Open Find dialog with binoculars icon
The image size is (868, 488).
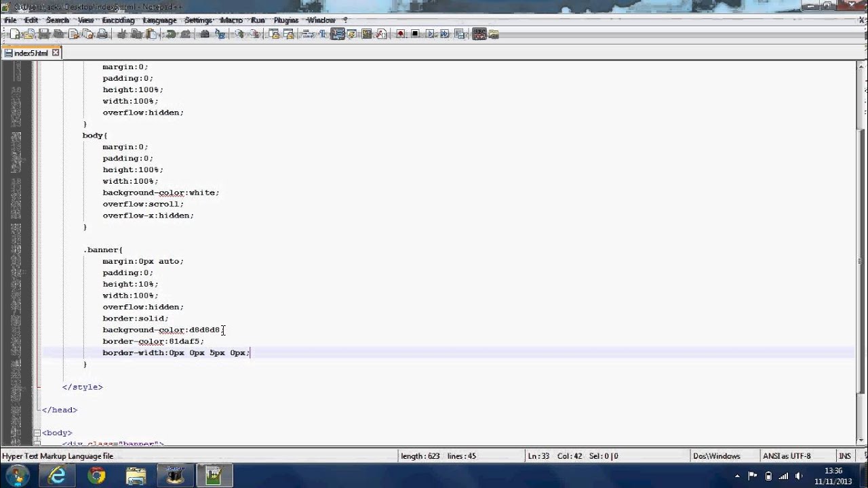(x=205, y=34)
